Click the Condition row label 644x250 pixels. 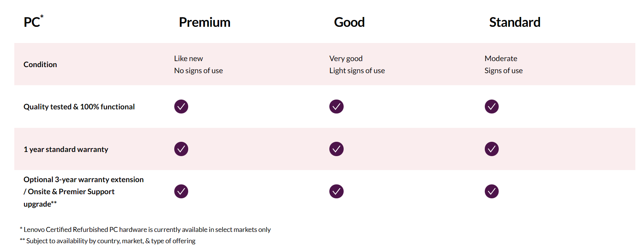pyautogui.click(x=40, y=64)
